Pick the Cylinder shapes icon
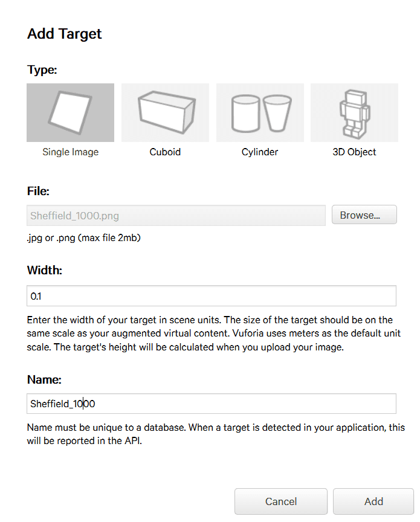The width and height of the screenshot is (420, 522). coord(260,112)
